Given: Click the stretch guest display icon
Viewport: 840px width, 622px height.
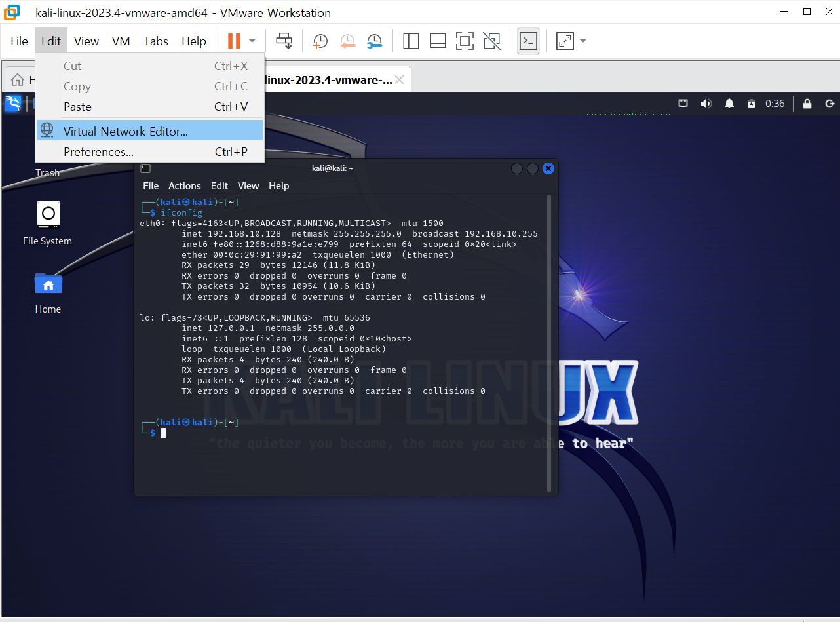Looking at the screenshot, I should click(x=565, y=41).
